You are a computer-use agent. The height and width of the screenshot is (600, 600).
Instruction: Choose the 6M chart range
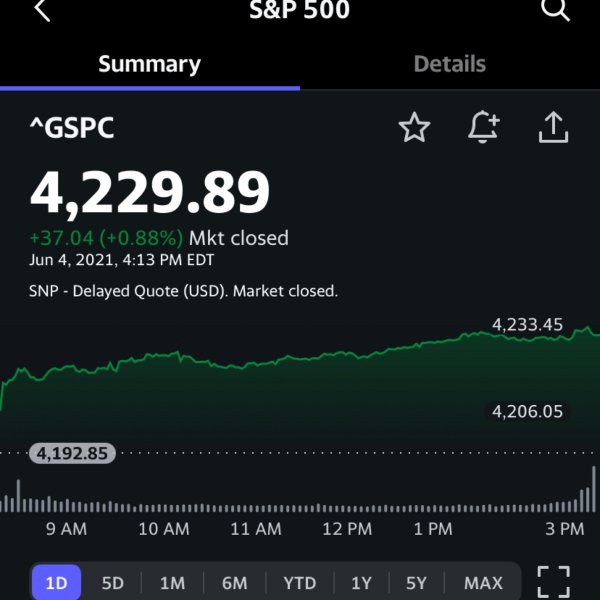[234, 583]
